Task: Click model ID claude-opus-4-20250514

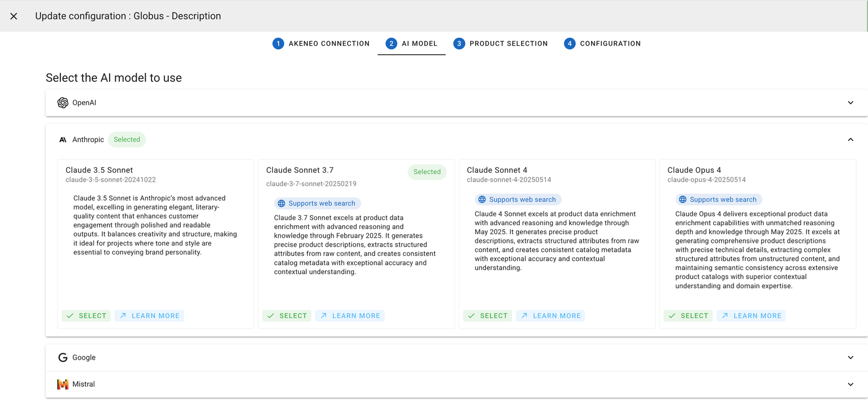Action: point(707,180)
